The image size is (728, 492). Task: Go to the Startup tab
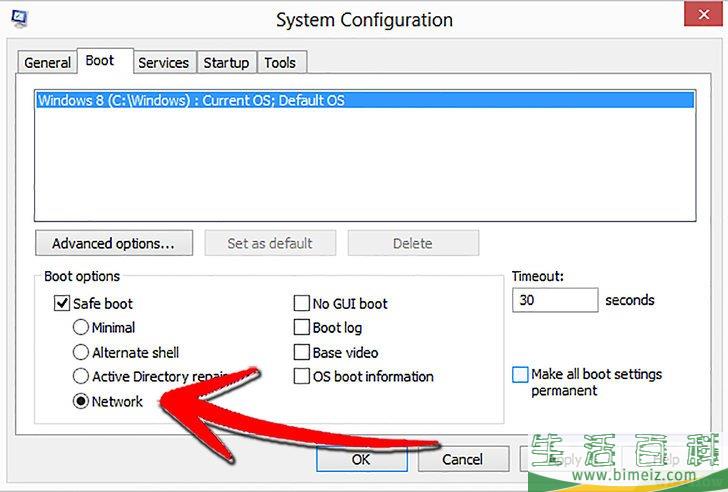(227, 63)
